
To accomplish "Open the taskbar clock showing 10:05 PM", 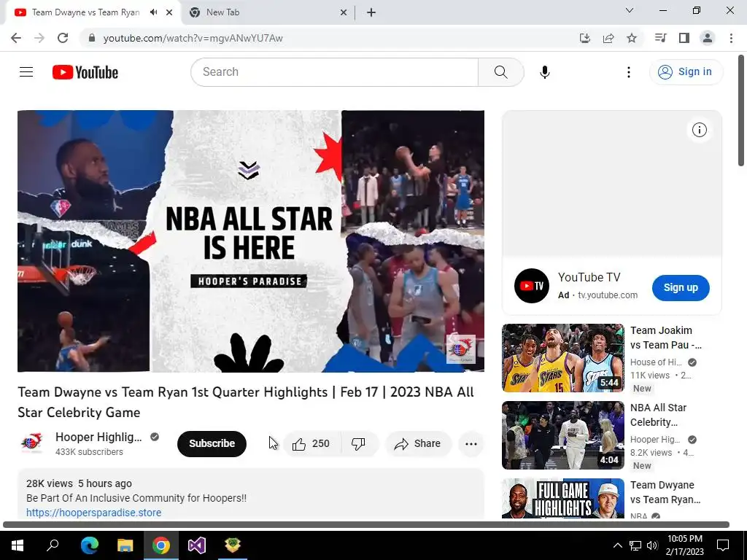I will (684, 545).
